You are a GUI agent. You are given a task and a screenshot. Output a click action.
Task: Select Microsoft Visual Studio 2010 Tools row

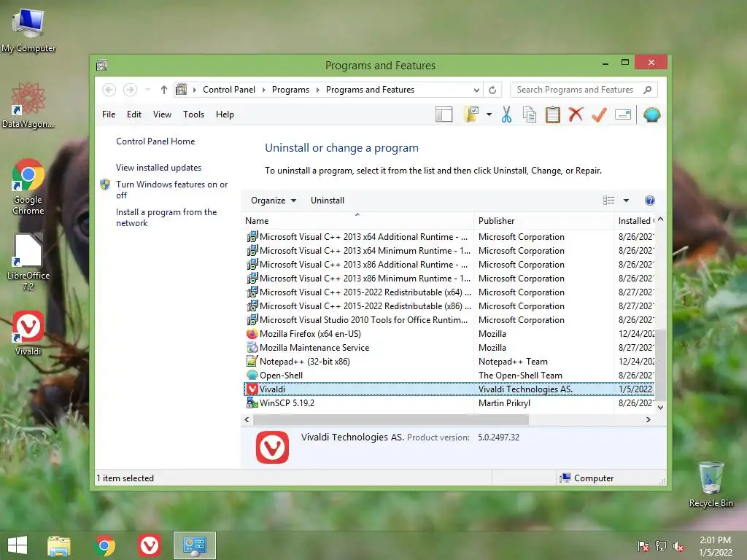[448, 320]
